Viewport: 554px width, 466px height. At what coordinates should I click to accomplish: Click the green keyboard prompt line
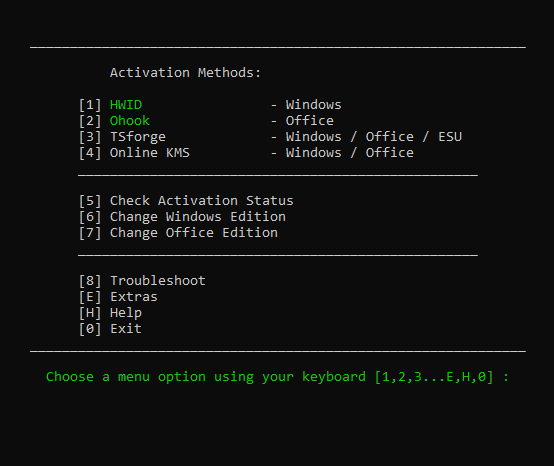277,377
